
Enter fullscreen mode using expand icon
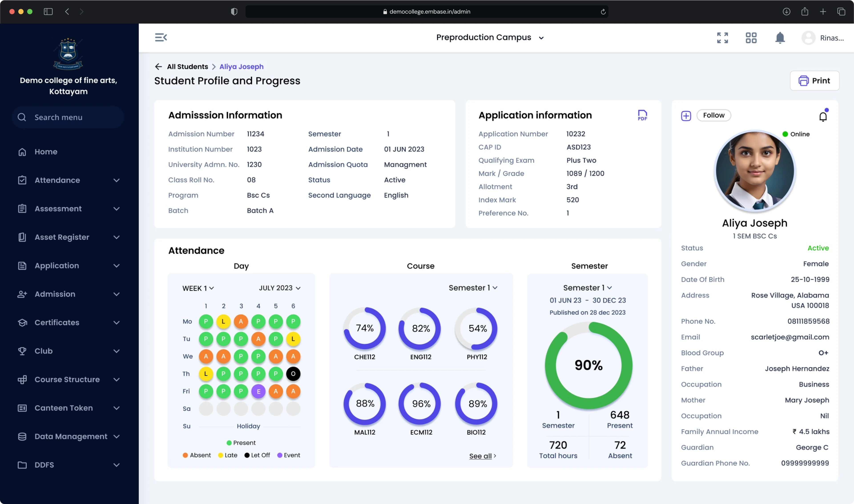click(722, 38)
